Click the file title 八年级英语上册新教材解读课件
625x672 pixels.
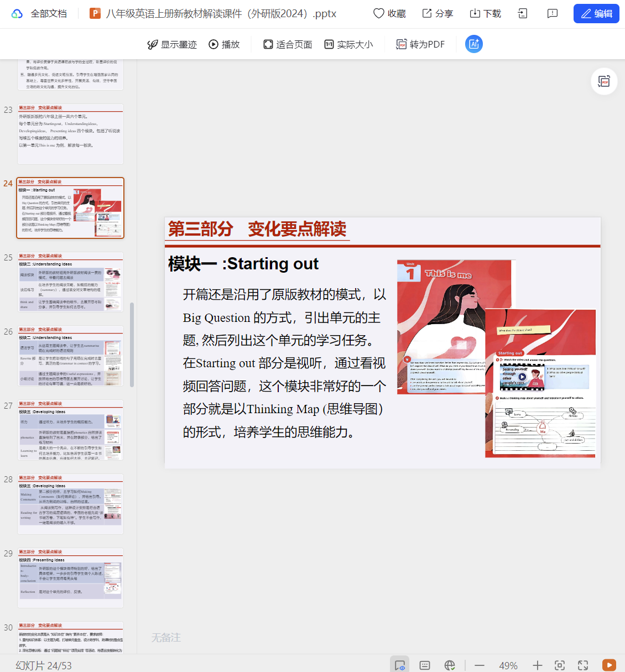pyautogui.click(x=221, y=14)
